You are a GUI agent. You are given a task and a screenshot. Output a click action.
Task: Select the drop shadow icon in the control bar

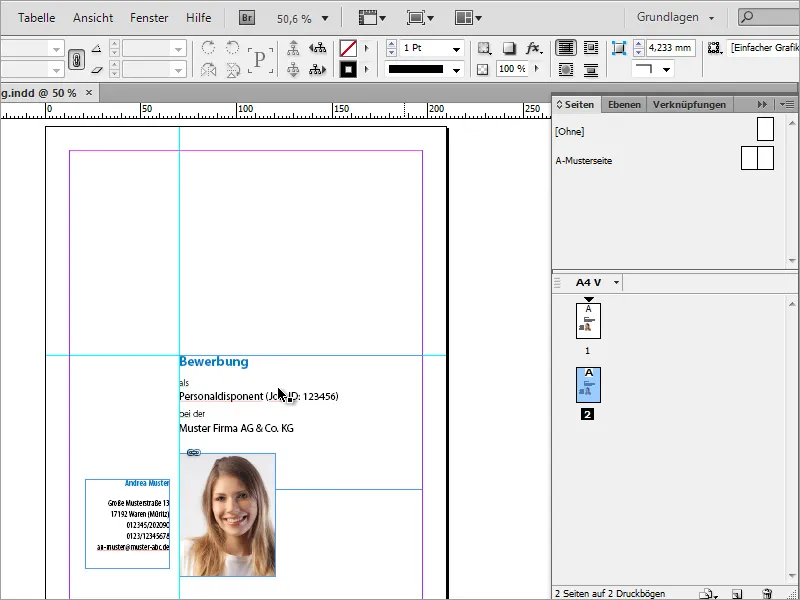(x=508, y=47)
